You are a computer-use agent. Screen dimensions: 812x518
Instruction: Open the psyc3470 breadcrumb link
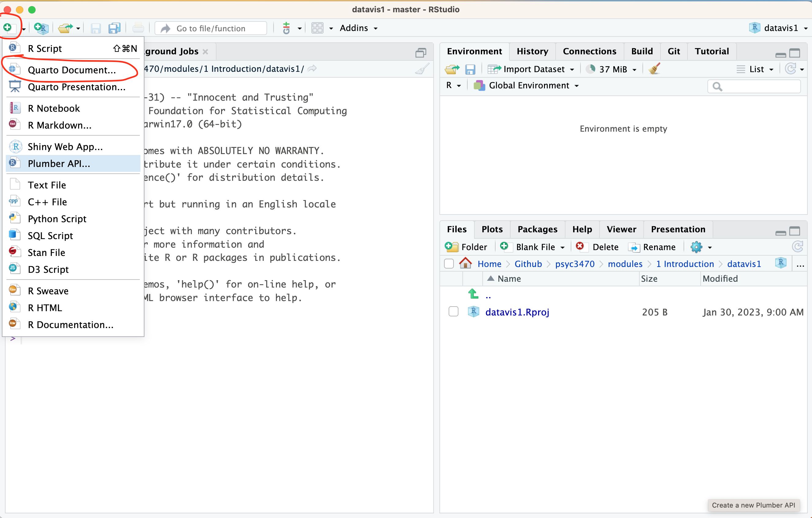point(575,264)
